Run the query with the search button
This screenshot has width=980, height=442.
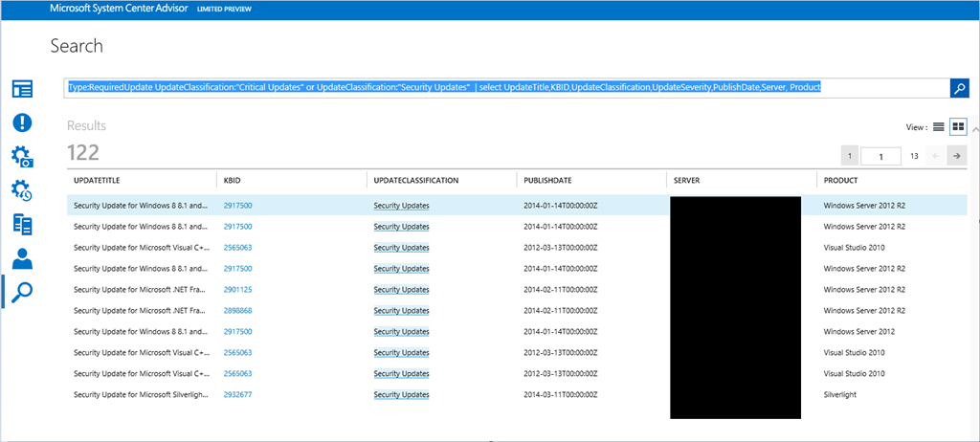pyautogui.click(x=958, y=88)
